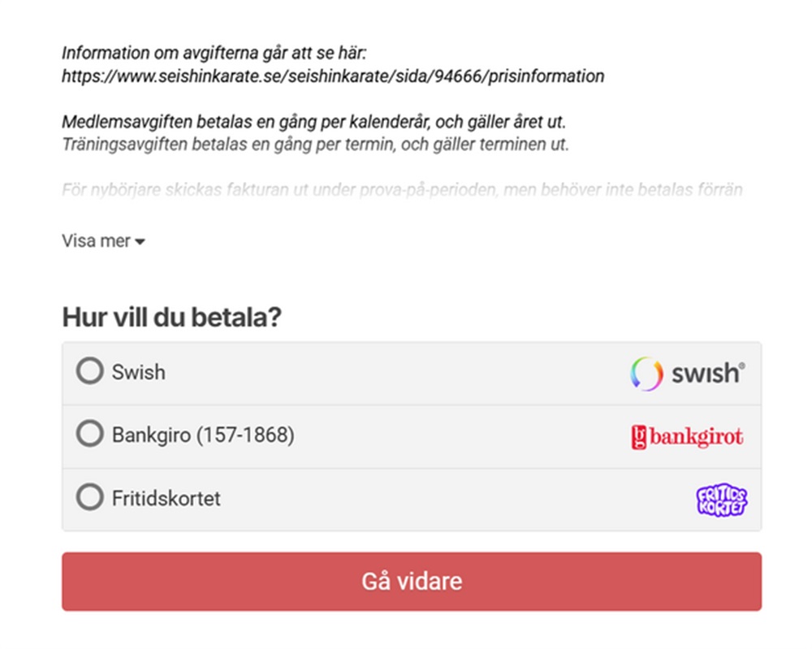Click the red Bankgirot square emblem
Screen dimensions: 812x649
(x=638, y=438)
